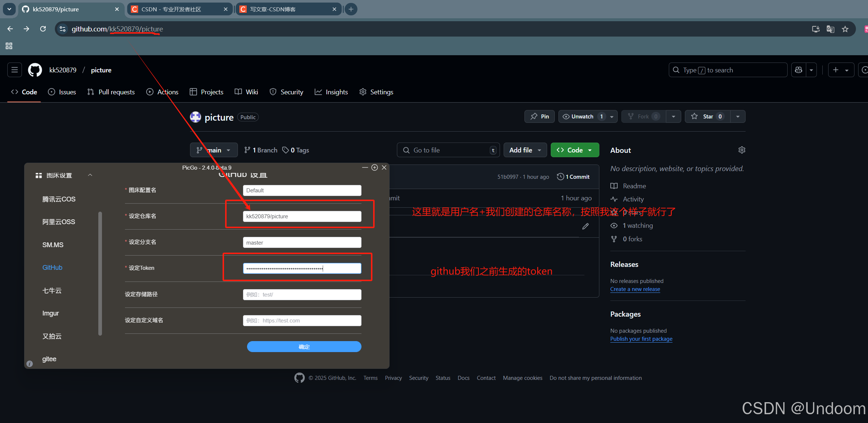The height and width of the screenshot is (423, 868).
Task: Open the main branch selector dropdown
Action: pos(214,150)
